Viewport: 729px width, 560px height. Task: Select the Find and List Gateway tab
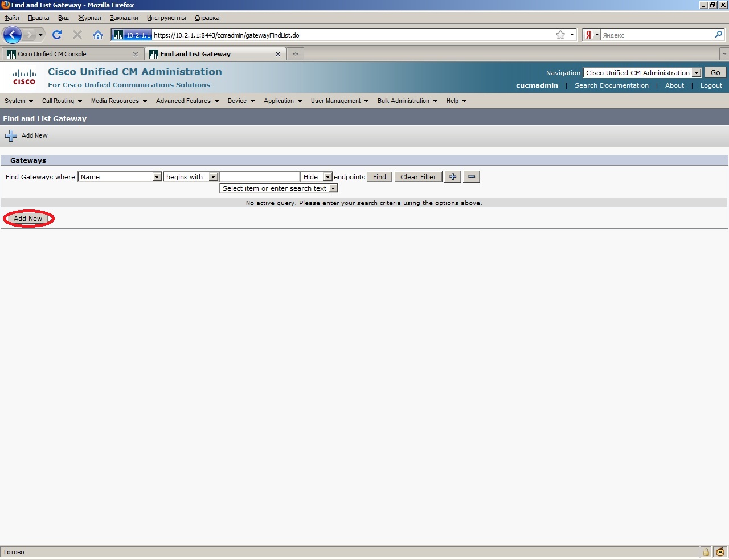click(x=215, y=54)
